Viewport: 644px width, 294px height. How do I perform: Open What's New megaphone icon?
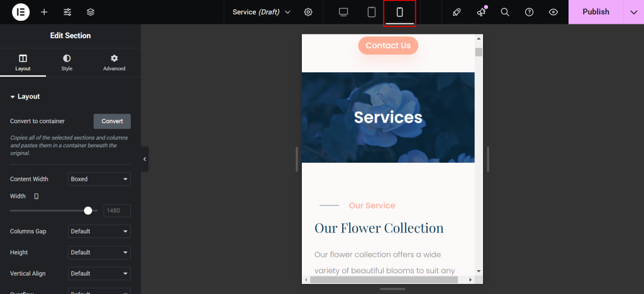tap(481, 12)
